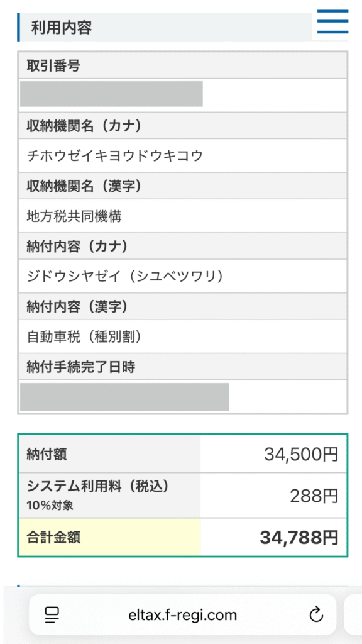Tap the 合計金額 yellow label cell
The width and height of the screenshot is (362, 644).
point(109,538)
